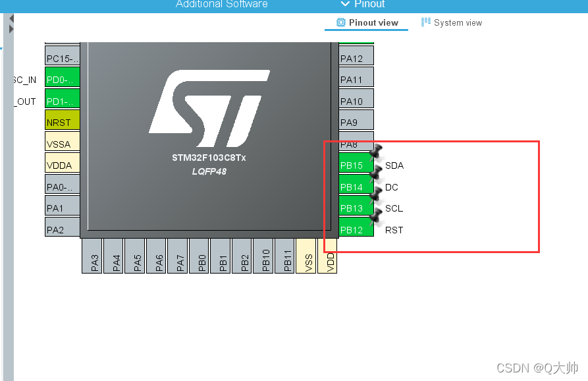Switch to Pinout view tab
588x381 pixels.
pos(367,22)
